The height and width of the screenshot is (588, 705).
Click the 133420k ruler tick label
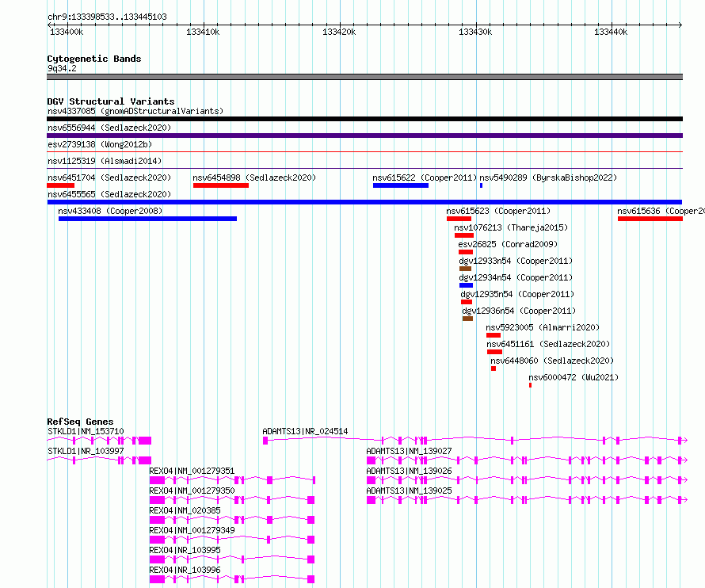pos(339,32)
